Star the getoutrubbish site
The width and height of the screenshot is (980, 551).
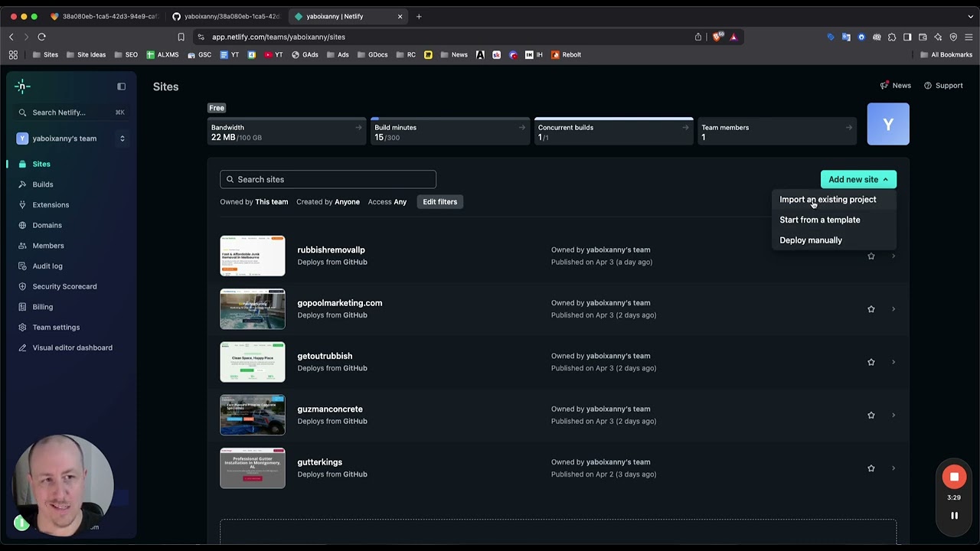[x=871, y=362]
